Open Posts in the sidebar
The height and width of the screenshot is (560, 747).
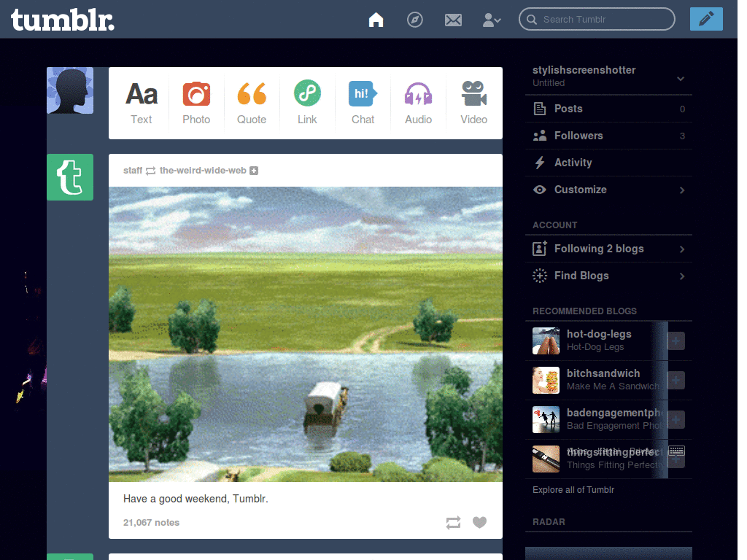[x=608, y=109]
